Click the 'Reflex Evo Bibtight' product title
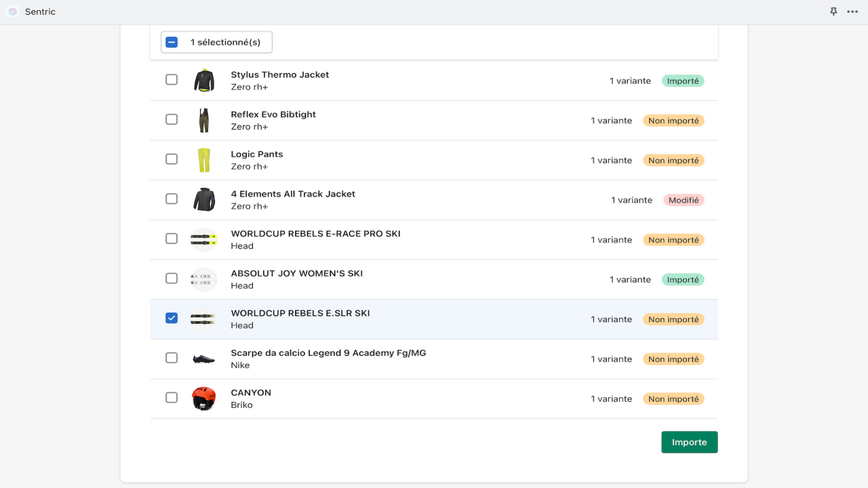The image size is (868, 488). (273, 115)
